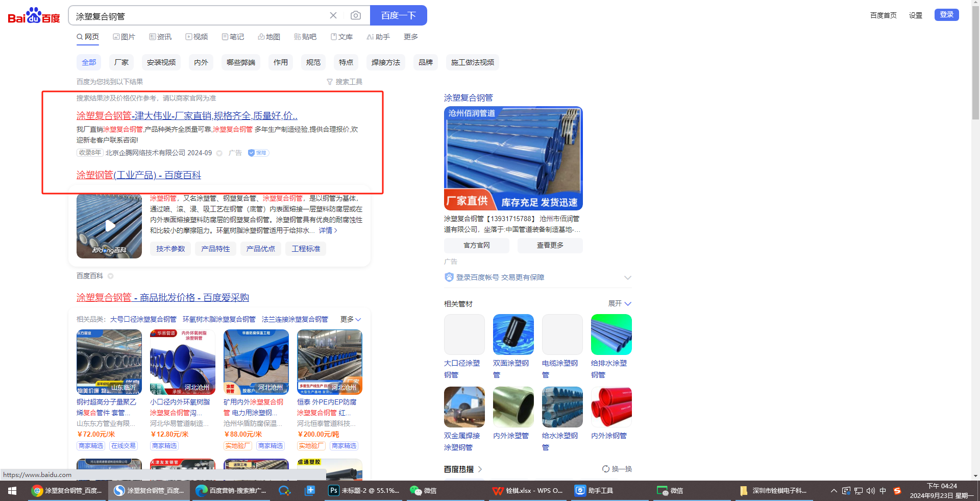Open the 恒泰 外PE内EP product thumbnail

pyautogui.click(x=330, y=362)
